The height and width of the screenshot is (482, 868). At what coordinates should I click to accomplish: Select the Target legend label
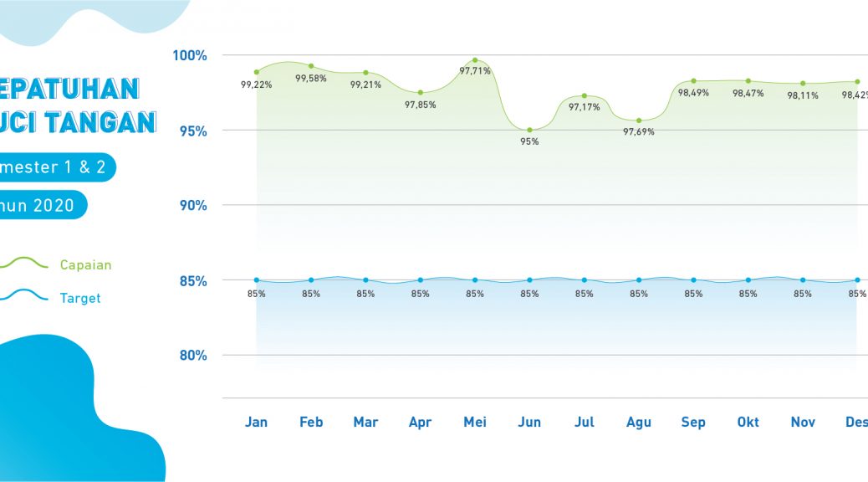(x=80, y=298)
